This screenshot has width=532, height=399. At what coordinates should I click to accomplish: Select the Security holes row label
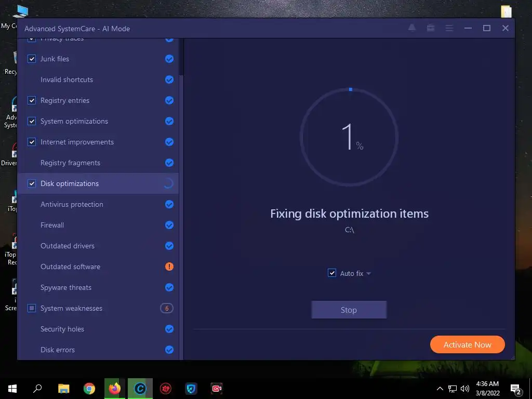pyautogui.click(x=62, y=329)
